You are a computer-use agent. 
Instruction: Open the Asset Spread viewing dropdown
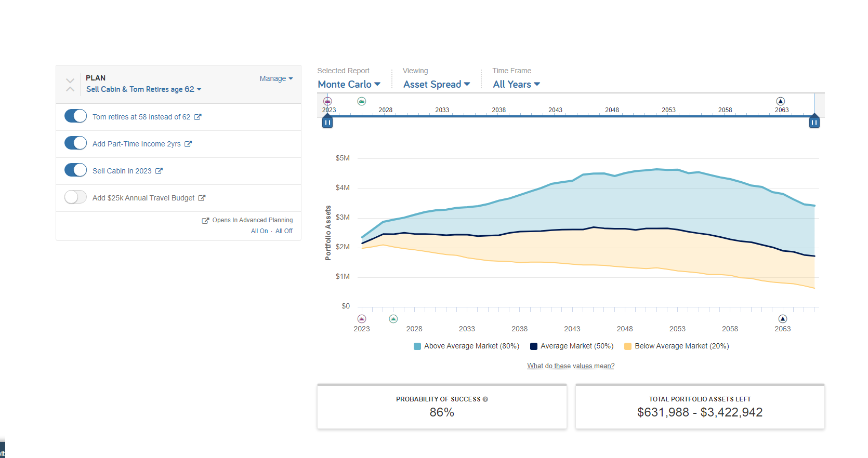437,84
